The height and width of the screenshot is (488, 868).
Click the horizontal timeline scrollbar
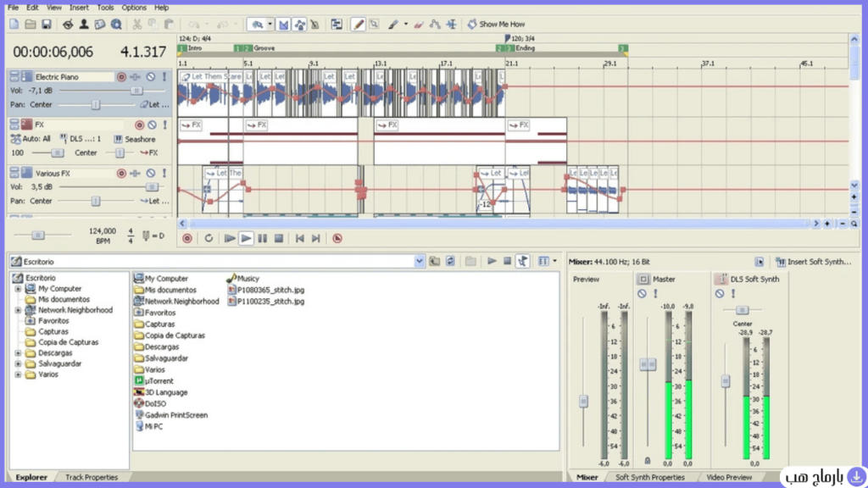coord(498,224)
